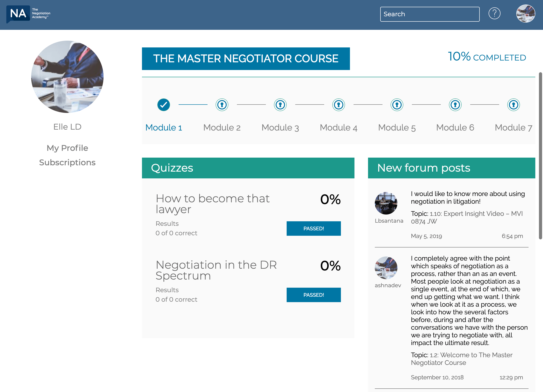Click the Module 2 lock icon
The height and width of the screenshot is (392, 543).
tap(222, 105)
